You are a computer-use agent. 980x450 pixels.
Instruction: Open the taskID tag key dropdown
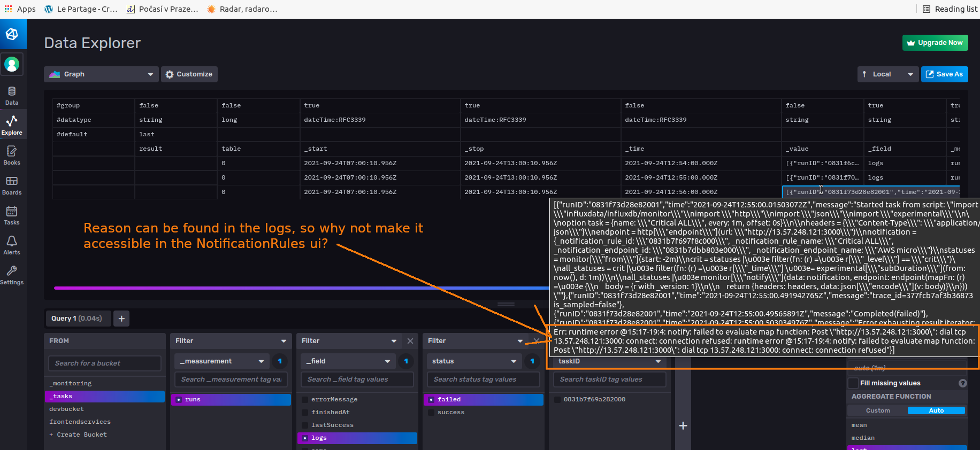click(x=610, y=361)
